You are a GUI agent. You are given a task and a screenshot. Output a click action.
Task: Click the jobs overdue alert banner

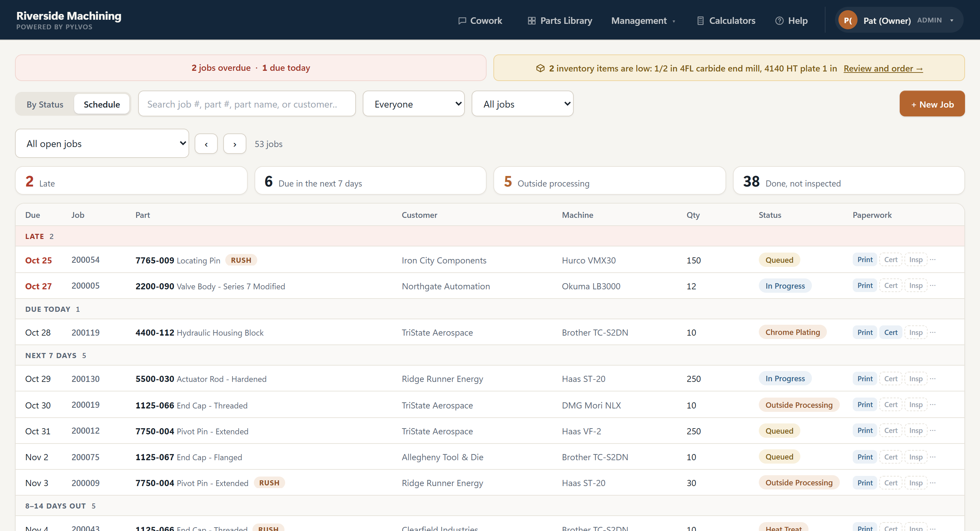point(251,68)
